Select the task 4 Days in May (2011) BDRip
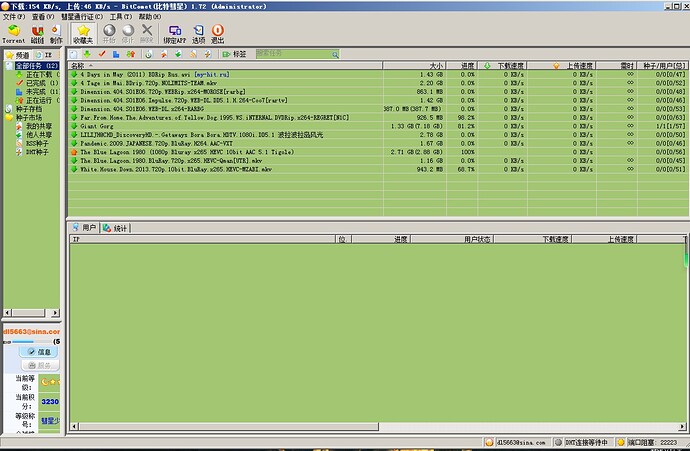The width and height of the screenshot is (690, 451). pyautogui.click(x=378, y=74)
